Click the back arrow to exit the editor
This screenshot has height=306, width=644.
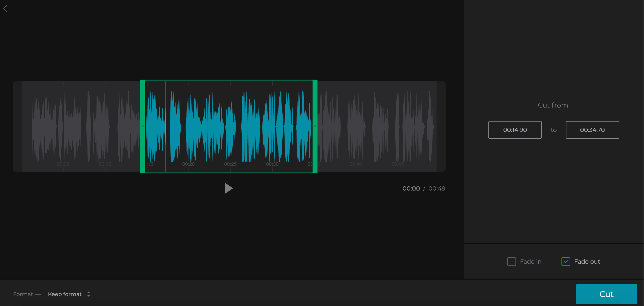tap(5, 8)
